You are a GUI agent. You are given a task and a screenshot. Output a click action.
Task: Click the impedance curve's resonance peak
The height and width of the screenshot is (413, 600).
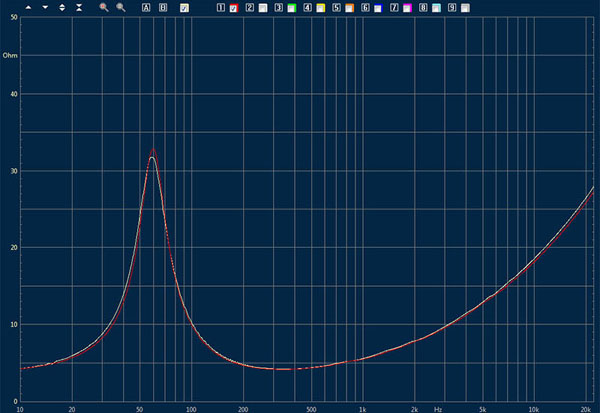pyautogui.click(x=153, y=153)
